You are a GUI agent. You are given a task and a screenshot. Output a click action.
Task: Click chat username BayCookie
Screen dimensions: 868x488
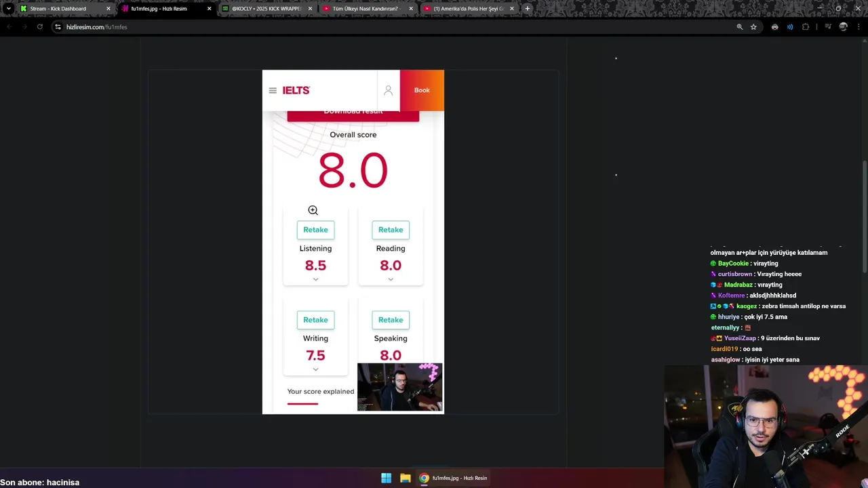733,264
